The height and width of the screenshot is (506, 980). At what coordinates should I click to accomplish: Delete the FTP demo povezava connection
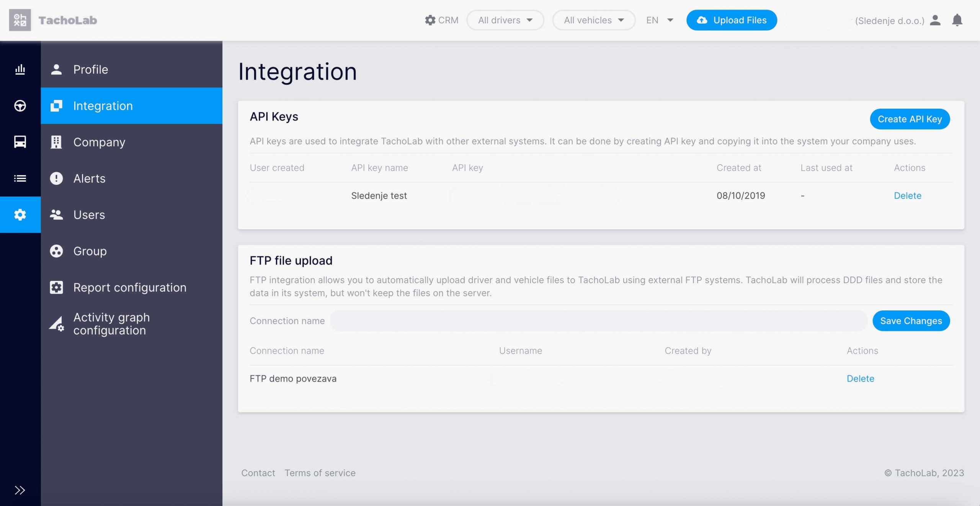pos(860,379)
